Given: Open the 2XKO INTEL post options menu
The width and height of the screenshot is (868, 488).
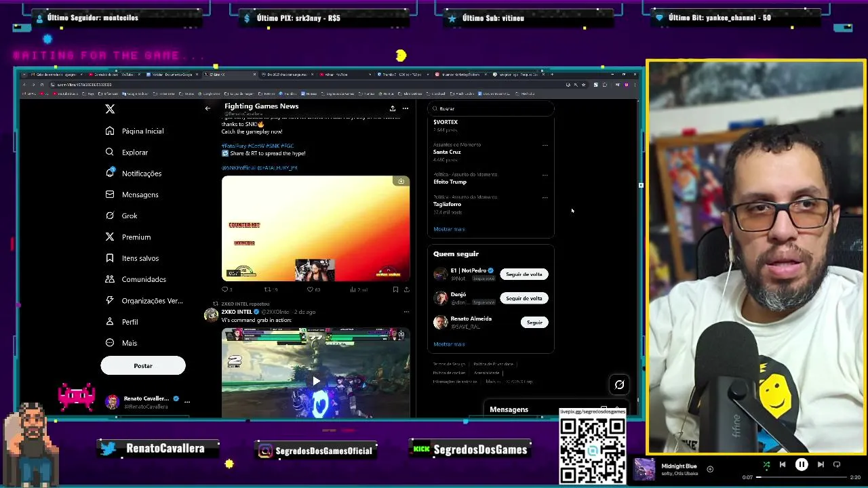Looking at the screenshot, I should 406,312.
